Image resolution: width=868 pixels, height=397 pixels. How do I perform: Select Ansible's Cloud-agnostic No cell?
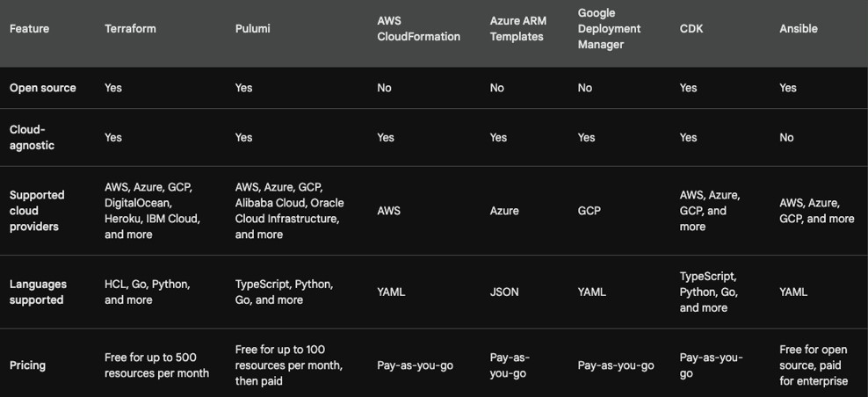click(786, 138)
